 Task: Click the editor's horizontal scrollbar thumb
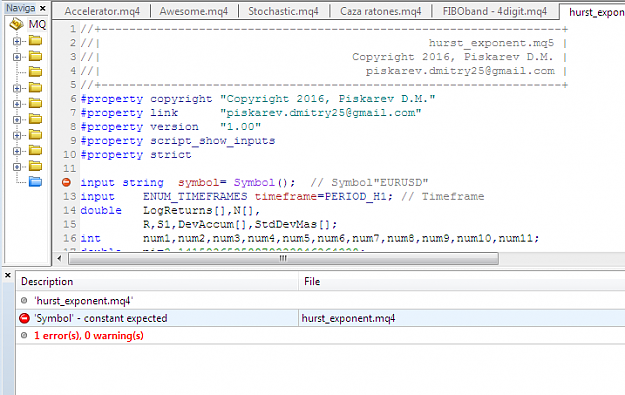point(283,258)
